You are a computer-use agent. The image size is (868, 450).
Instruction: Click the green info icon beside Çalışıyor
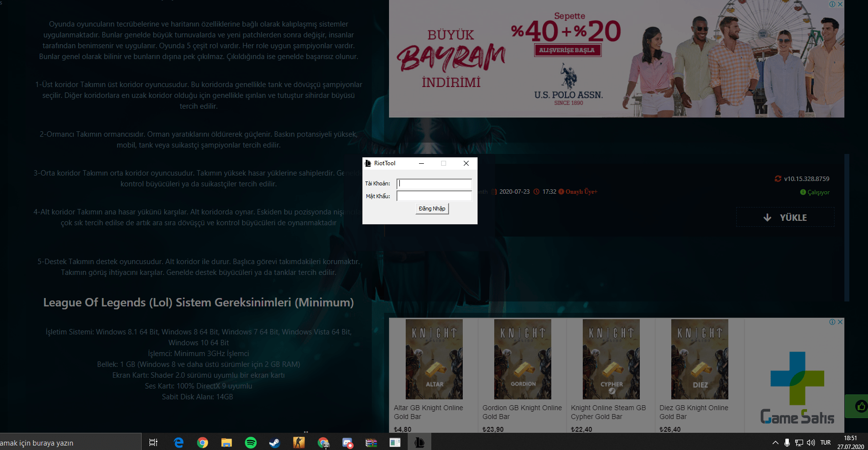click(x=803, y=192)
